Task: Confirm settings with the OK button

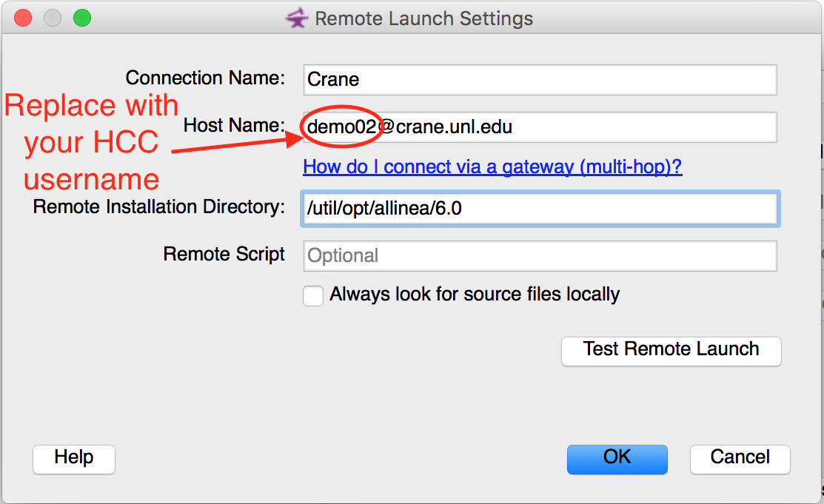Action: click(617, 458)
